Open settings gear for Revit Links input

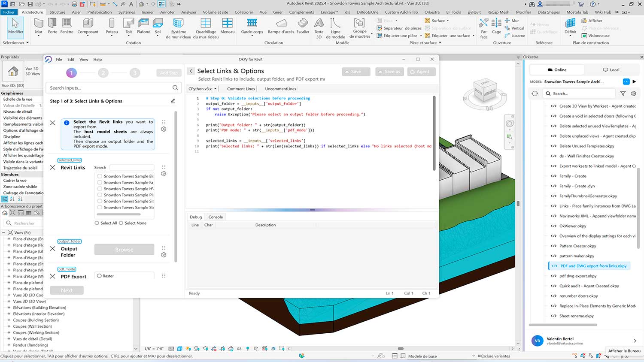pyautogui.click(x=164, y=174)
